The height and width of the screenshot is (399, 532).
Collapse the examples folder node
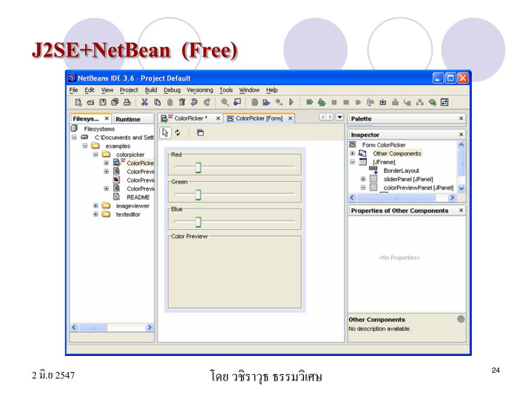(x=85, y=146)
